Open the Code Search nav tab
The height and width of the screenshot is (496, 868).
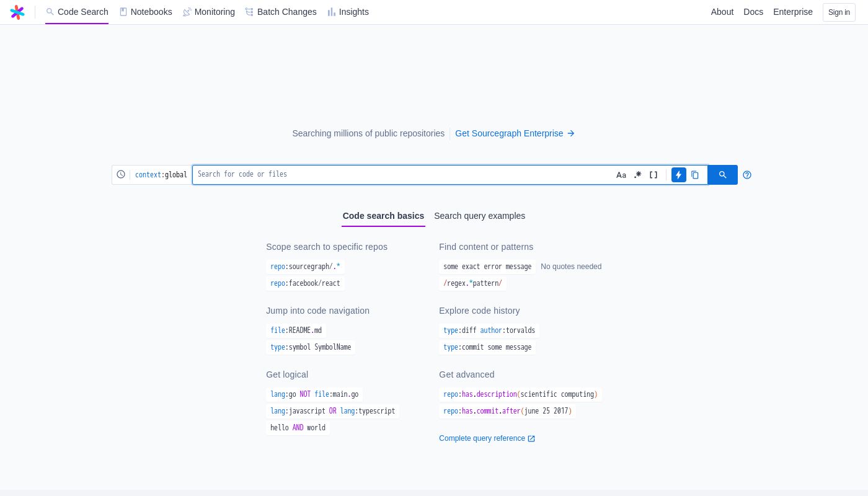[77, 12]
